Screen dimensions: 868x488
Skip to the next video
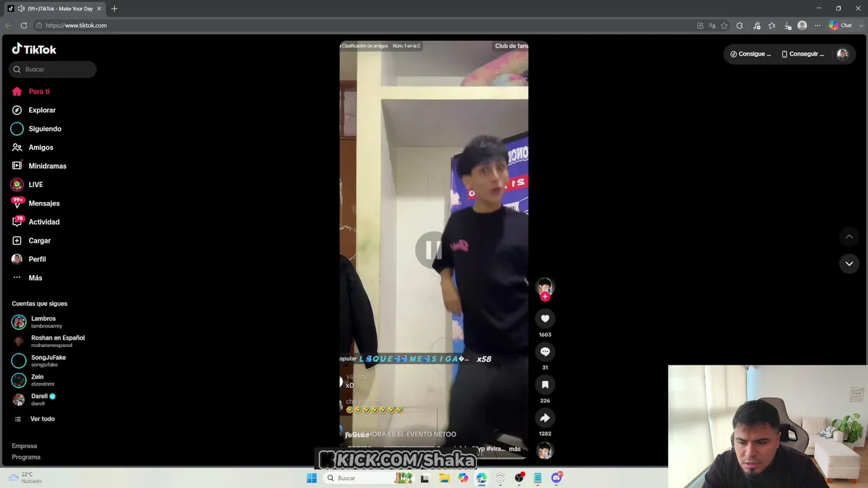(849, 264)
